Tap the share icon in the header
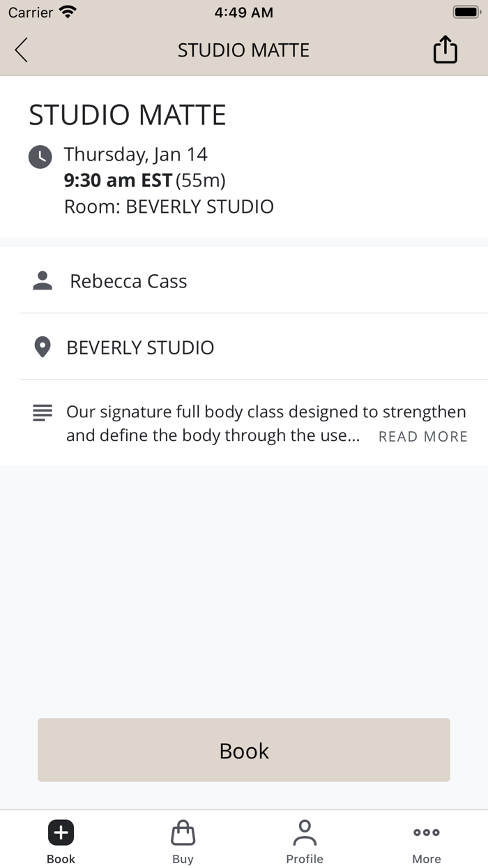Viewport: 488px width, 868px height. (445, 50)
